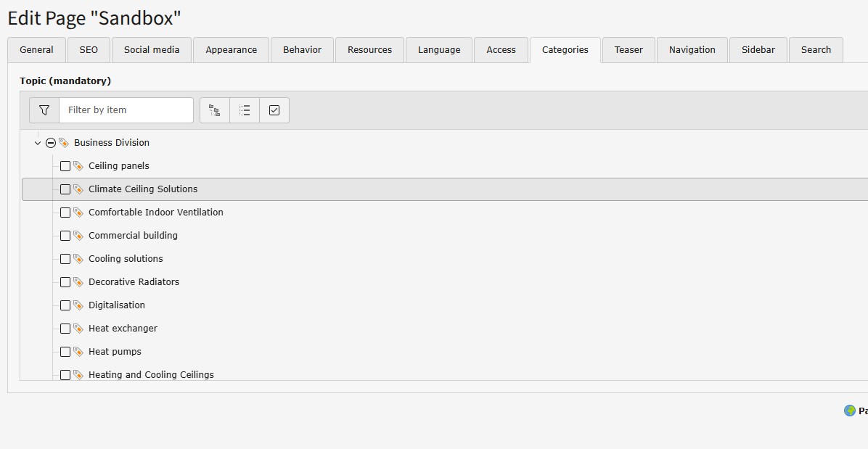Check the Ceiling panels checkbox
Viewport: 868px width, 449px height.
65,166
